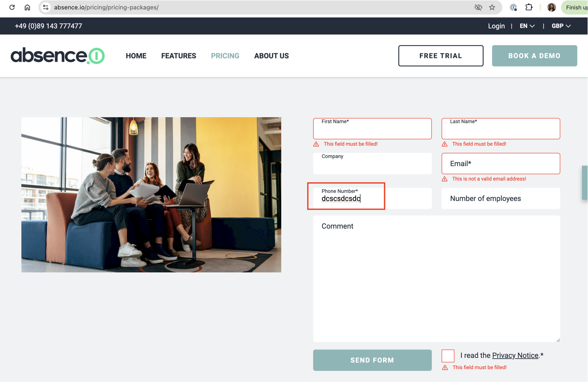Click into the Company field
This screenshot has height=382, width=588.
coord(372,164)
